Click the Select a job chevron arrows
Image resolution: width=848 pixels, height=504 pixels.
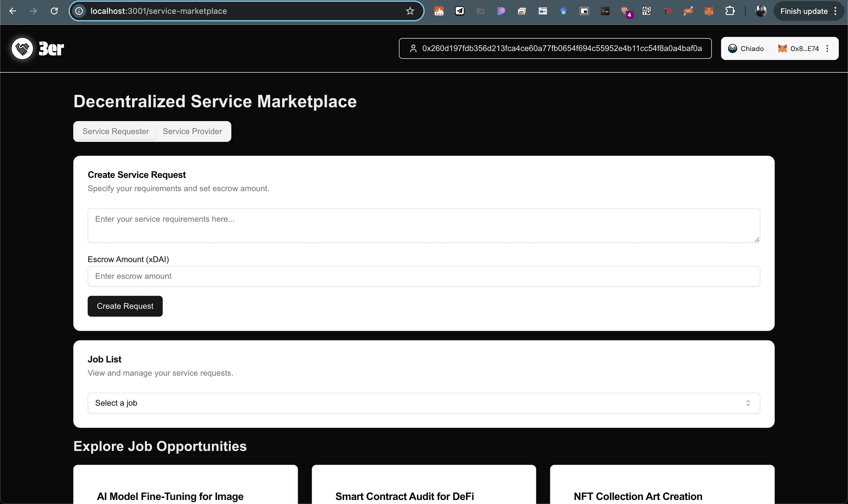click(748, 403)
